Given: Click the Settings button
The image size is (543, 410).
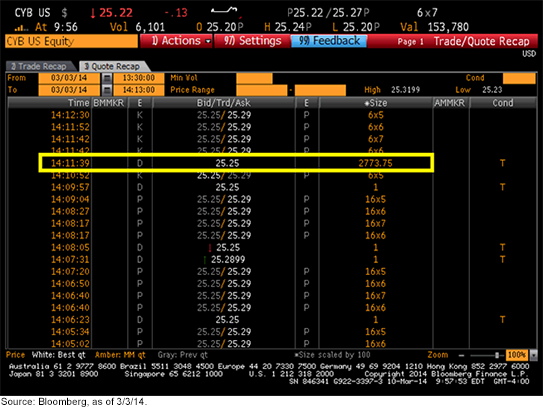Looking at the screenshot, I should (x=252, y=41).
